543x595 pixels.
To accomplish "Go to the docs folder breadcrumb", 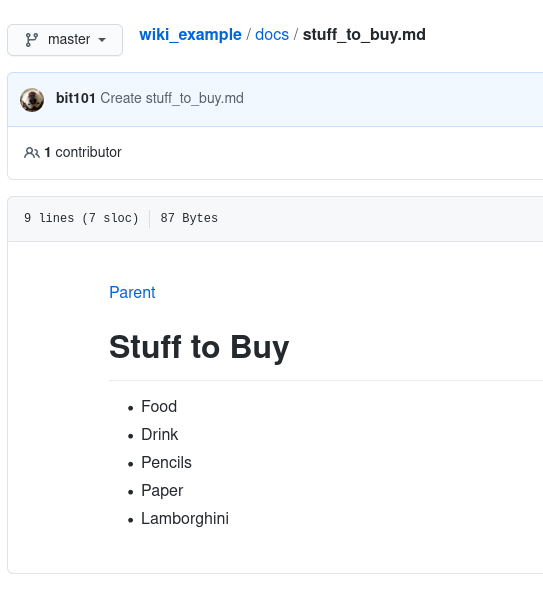I will [x=272, y=35].
